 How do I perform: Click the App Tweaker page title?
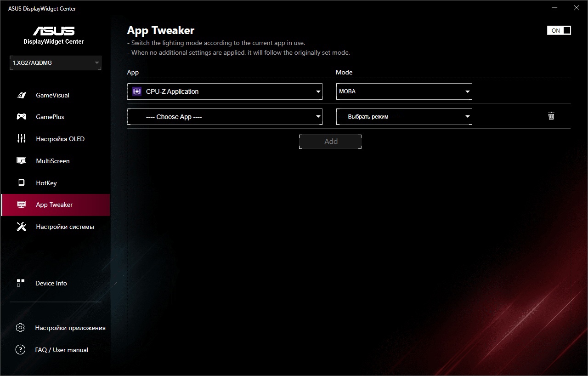(x=161, y=30)
